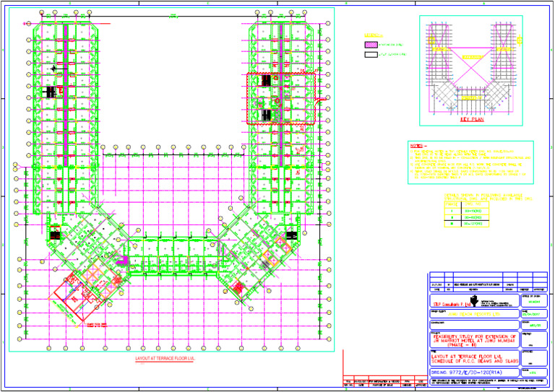Click the magenta hatched legend swatch
Image resolution: width=555 pixels, height=392 pixels.
[x=371, y=45]
